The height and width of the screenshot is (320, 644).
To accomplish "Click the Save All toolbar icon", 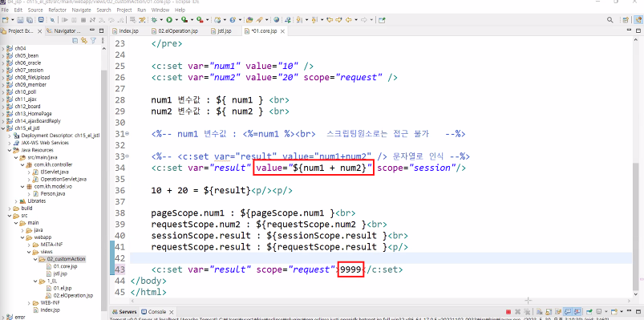I will tap(30, 20).
